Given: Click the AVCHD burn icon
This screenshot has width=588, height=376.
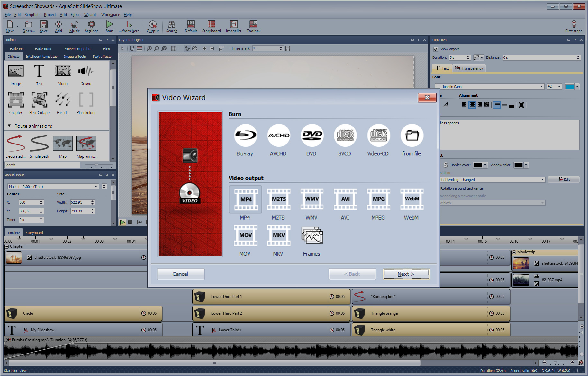Looking at the screenshot, I should tap(278, 136).
